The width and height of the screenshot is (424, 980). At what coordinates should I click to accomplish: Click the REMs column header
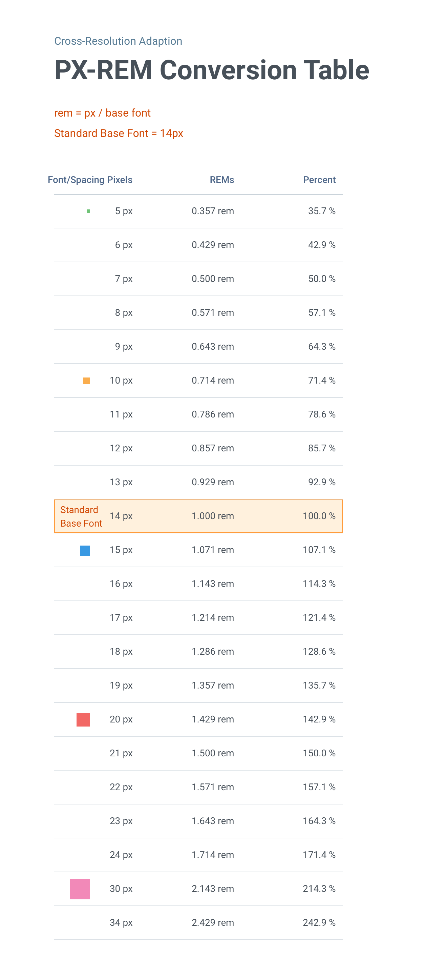tap(222, 180)
